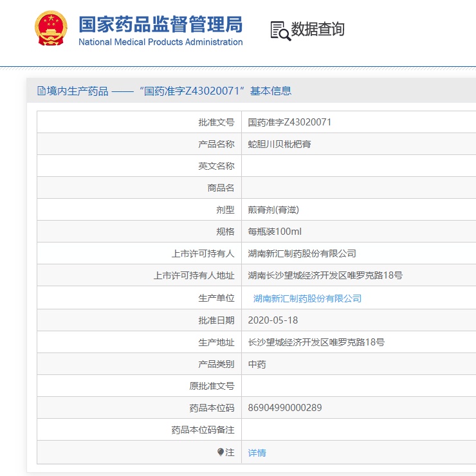Click the 产品名称 label cell
This screenshot has width=476, height=476.
click(x=140, y=144)
